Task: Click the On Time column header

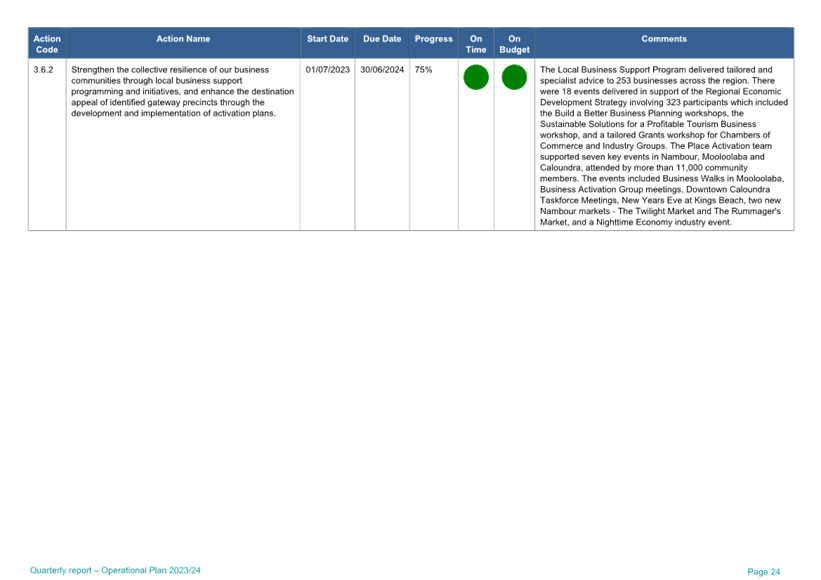Action: point(476,44)
